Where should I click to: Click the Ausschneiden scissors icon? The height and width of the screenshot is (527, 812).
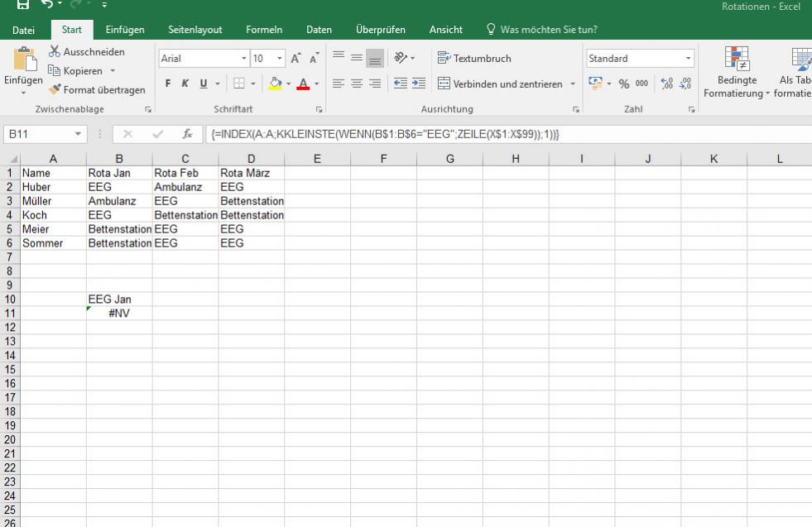(56, 52)
